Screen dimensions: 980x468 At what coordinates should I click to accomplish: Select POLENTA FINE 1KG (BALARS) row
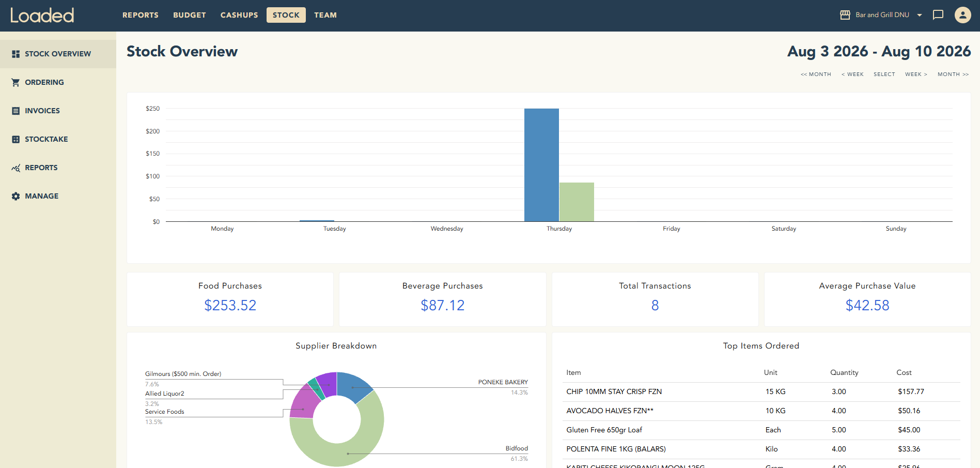pos(761,449)
